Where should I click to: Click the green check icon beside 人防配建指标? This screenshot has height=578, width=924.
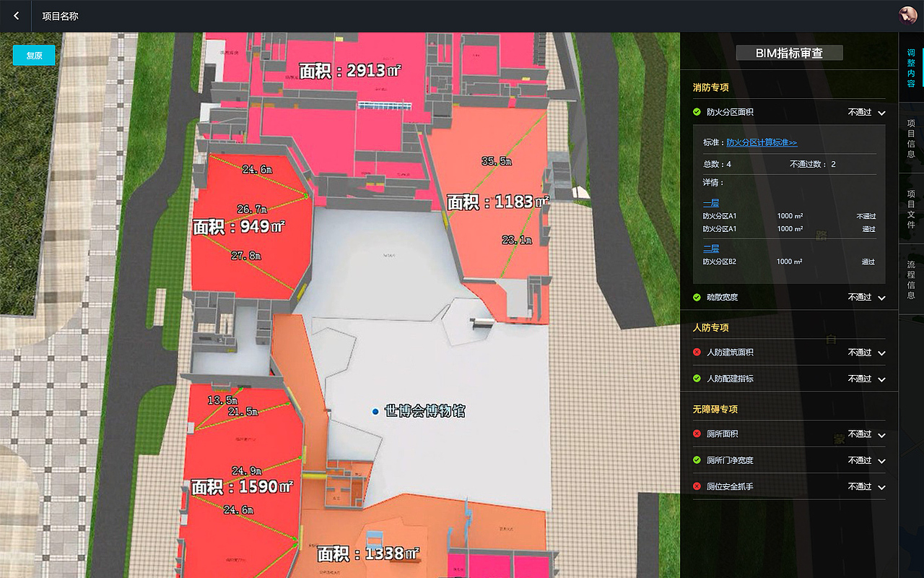(697, 378)
